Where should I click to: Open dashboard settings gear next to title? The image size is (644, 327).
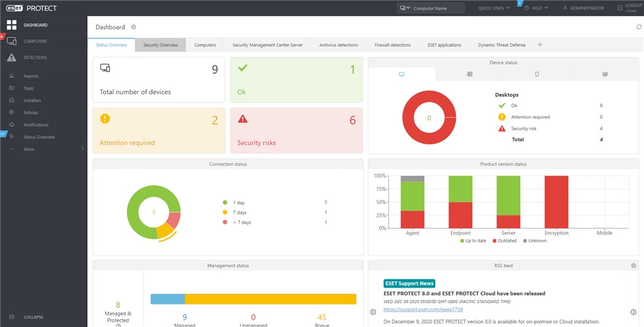click(x=134, y=27)
